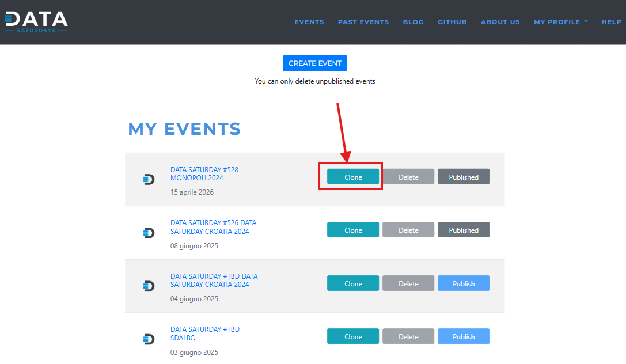This screenshot has width=626, height=364.
Task: Click the date 03 giugno 2025
Action: click(x=195, y=352)
